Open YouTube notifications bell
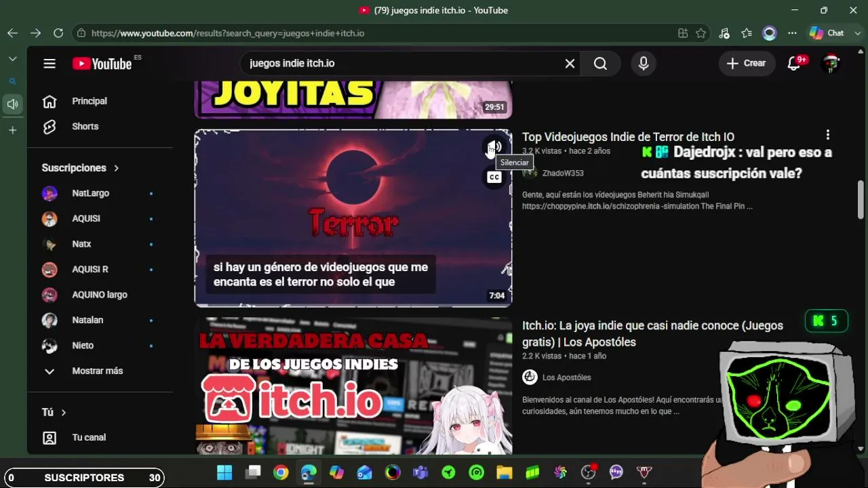The width and height of the screenshot is (868, 488). point(794,63)
